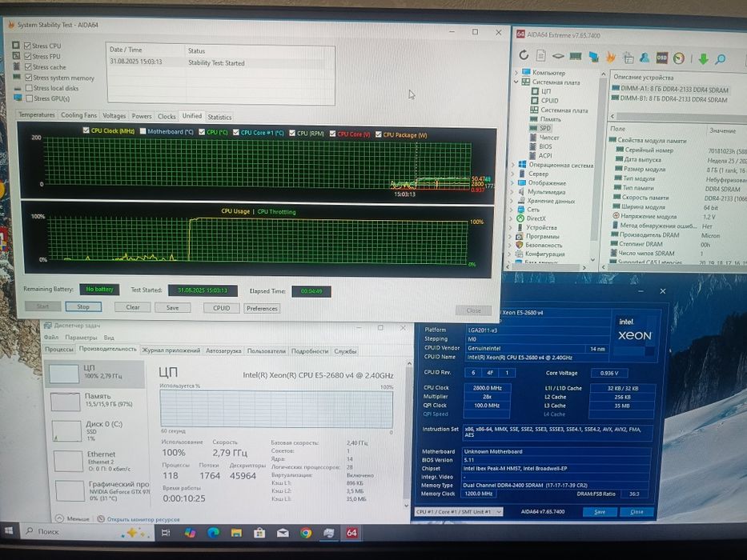Switch to Temperatures tab
The image size is (747, 560).
(37, 114)
